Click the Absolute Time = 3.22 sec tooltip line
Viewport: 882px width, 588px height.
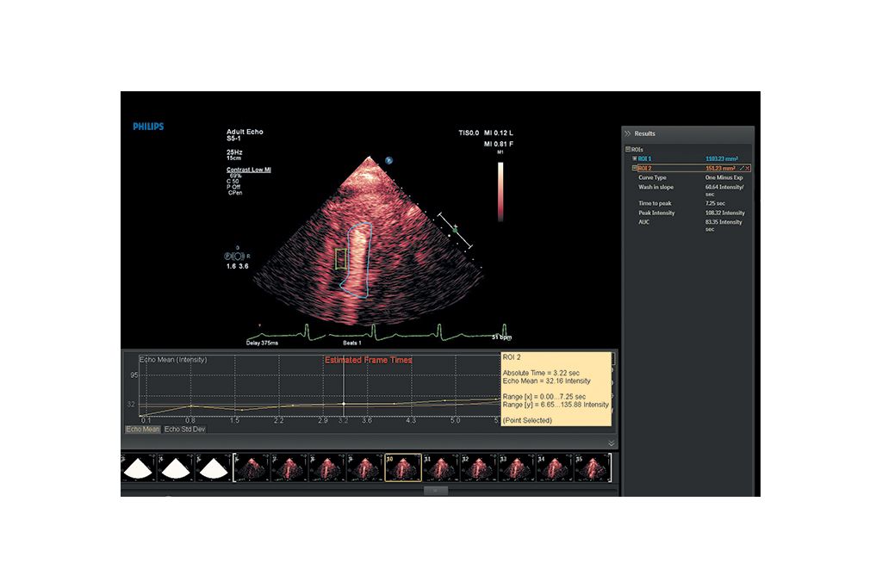541,373
